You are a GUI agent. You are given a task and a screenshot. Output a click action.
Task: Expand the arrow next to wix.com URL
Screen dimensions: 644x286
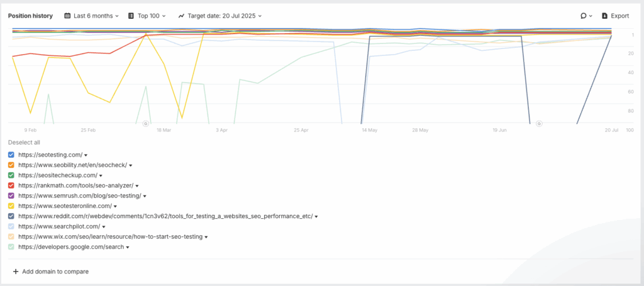[206, 237]
